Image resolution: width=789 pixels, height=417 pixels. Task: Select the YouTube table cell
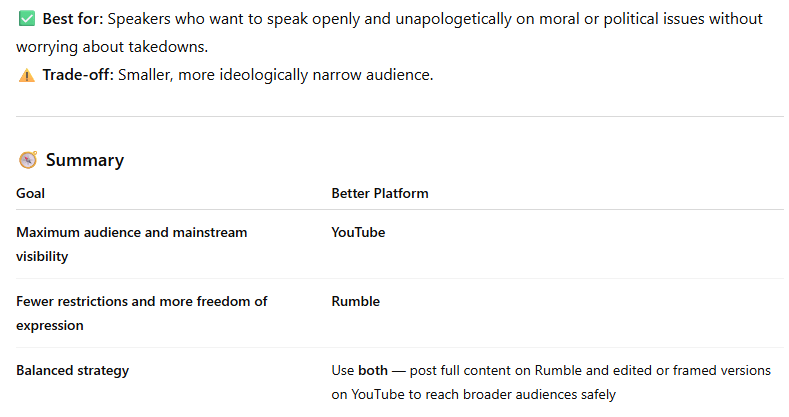tap(358, 232)
